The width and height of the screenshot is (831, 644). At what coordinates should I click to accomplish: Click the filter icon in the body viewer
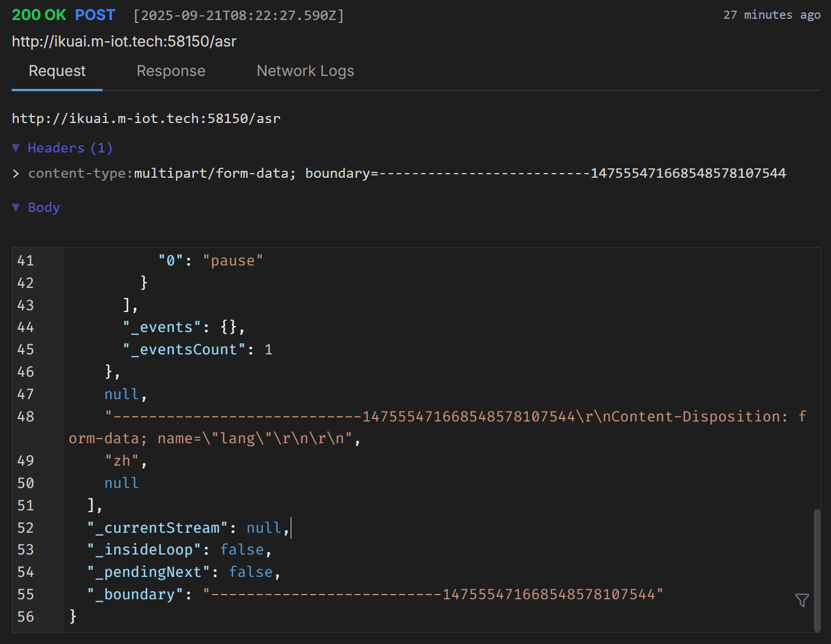802,600
